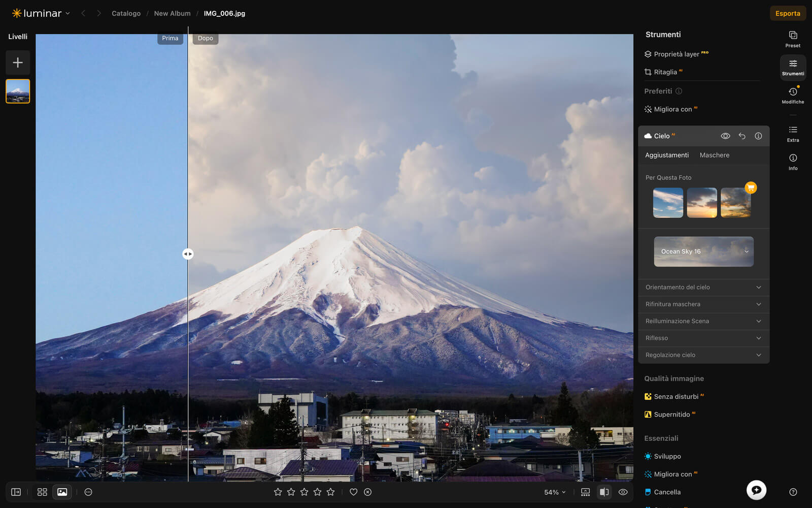This screenshot has height=508, width=812.
Task: Select the IMG_006 layer thumbnail
Action: pyautogui.click(x=18, y=91)
